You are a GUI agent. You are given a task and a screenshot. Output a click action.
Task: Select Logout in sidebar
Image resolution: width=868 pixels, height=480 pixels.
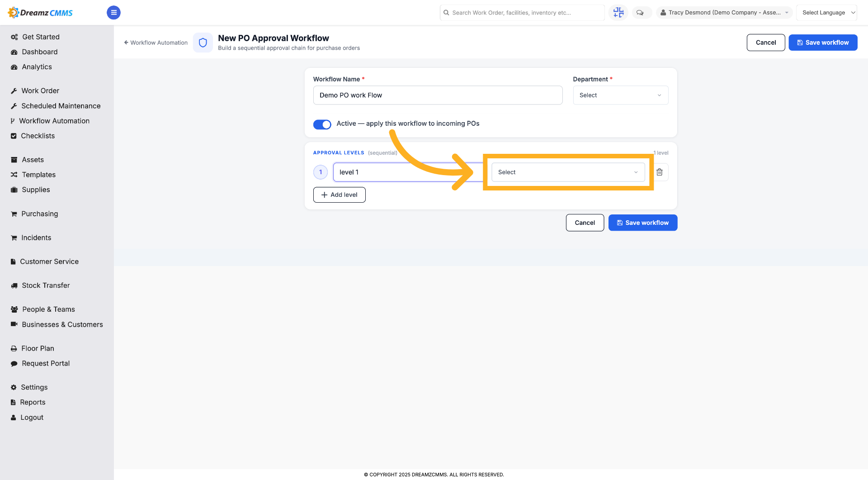[32, 418]
